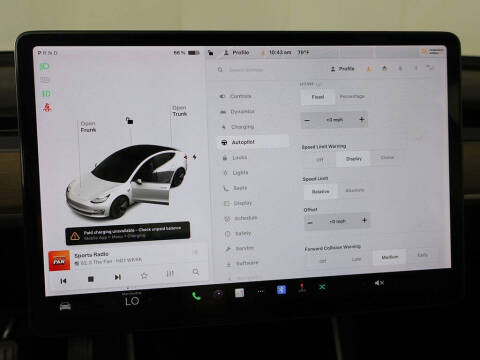The width and height of the screenshot is (480, 360).
Task: Open the calendar app icon
Action: (x=239, y=293)
